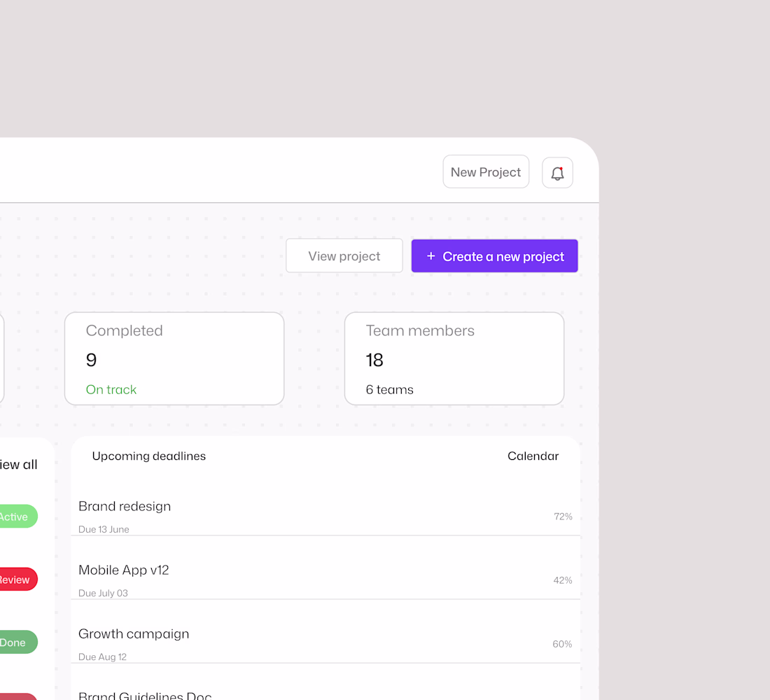The width and height of the screenshot is (770, 700).
Task: Click the Due July 03 date
Action: [103, 593]
